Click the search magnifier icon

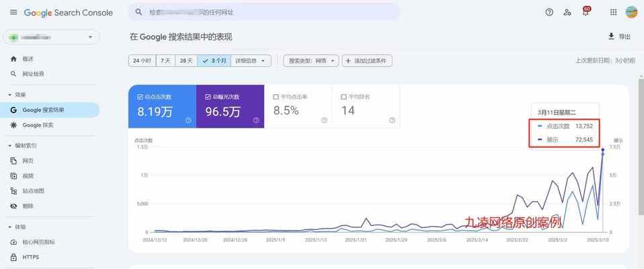139,12
